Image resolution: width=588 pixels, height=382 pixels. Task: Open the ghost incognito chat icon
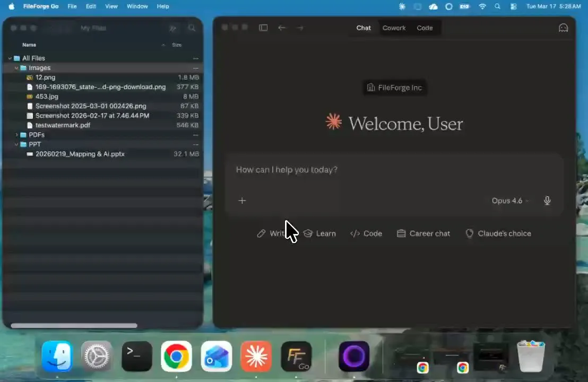pyautogui.click(x=563, y=28)
